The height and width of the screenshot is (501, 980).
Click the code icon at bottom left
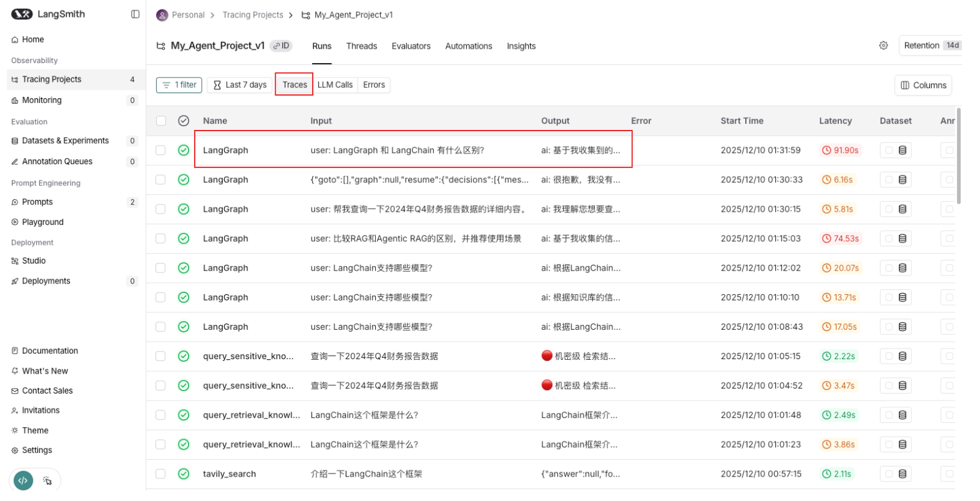[x=23, y=480]
